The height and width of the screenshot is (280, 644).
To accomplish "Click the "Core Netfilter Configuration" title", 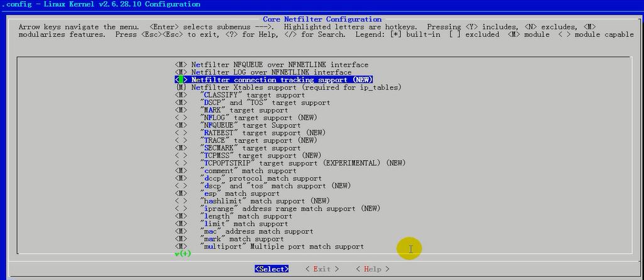I will point(322,19).
